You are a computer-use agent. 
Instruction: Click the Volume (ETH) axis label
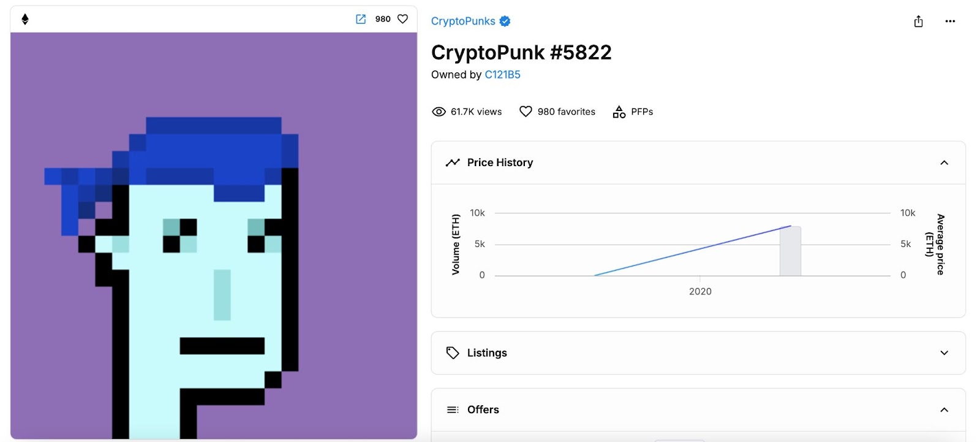click(456, 244)
